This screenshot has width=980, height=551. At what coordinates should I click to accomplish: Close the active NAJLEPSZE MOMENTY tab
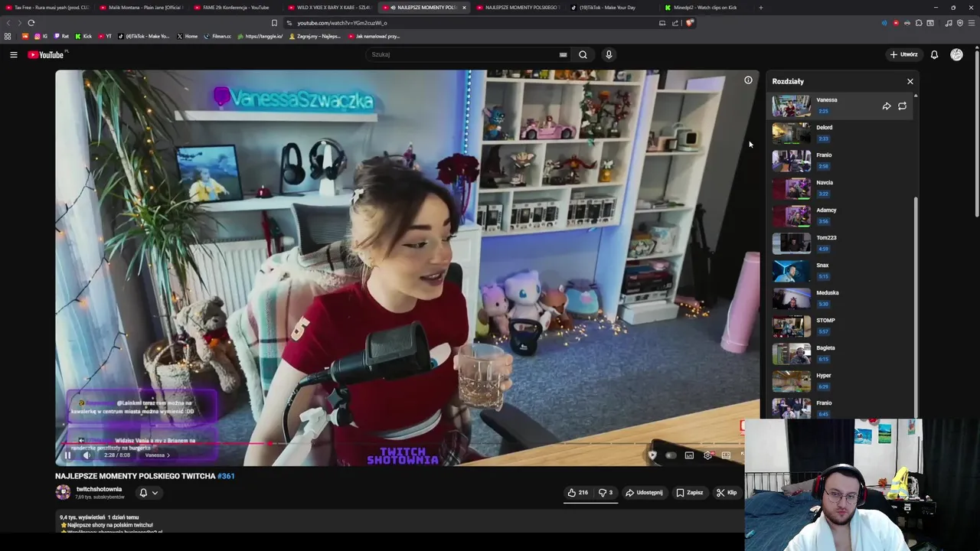(464, 8)
